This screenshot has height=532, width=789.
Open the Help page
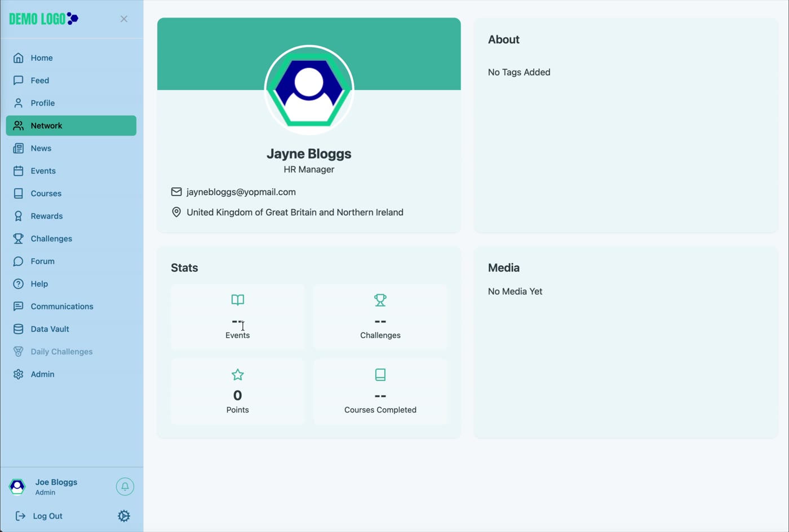click(71, 283)
